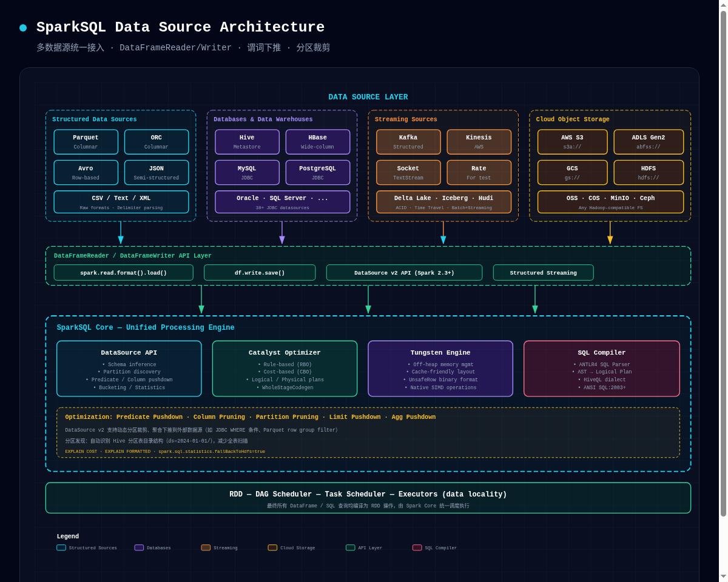Click the page vertical scrollbar thumb

pos(723,264)
